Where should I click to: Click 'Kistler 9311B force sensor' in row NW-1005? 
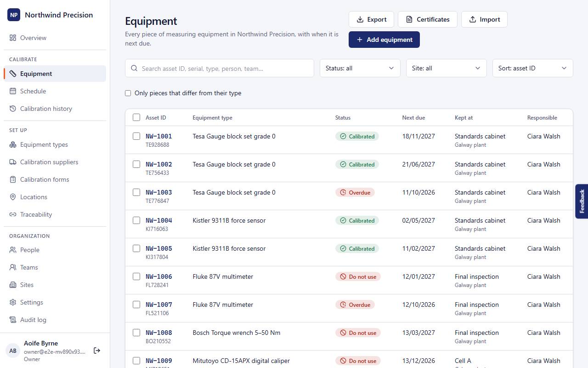pos(229,248)
